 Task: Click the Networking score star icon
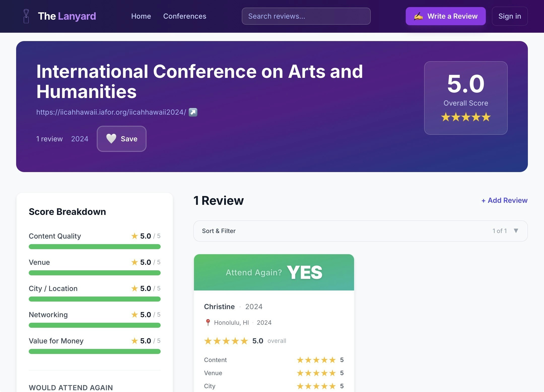coord(134,315)
